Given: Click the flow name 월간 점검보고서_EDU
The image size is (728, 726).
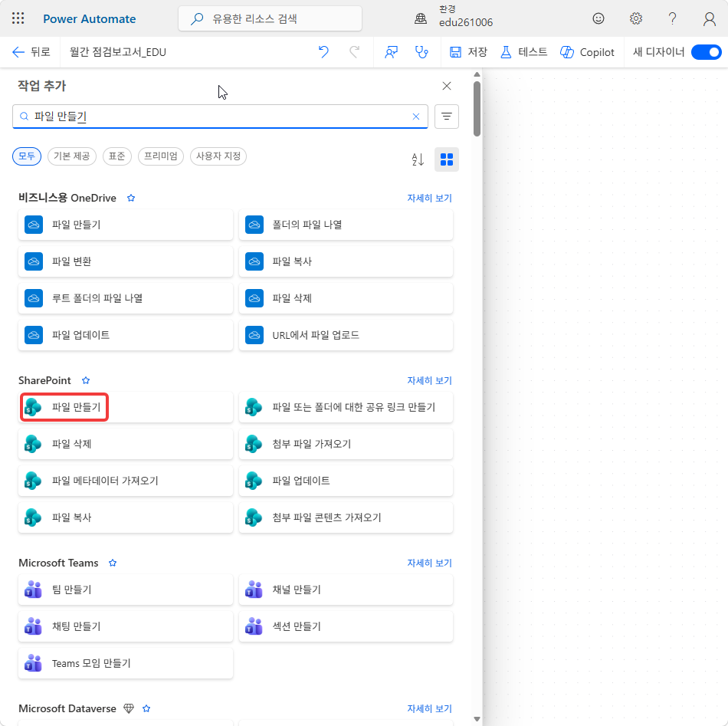Looking at the screenshot, I should pyautogui.click(x=118, y=52).
